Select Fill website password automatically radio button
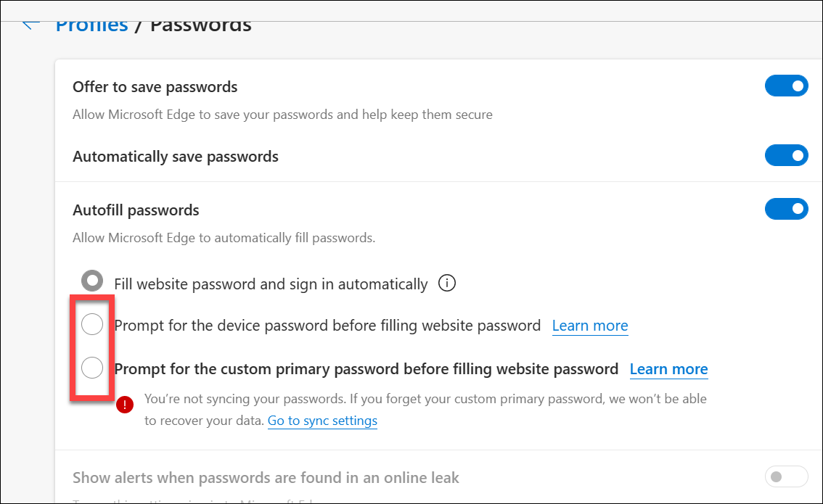Image resolution: width=823 pixels, height=504 pixels. pos(92,281)
